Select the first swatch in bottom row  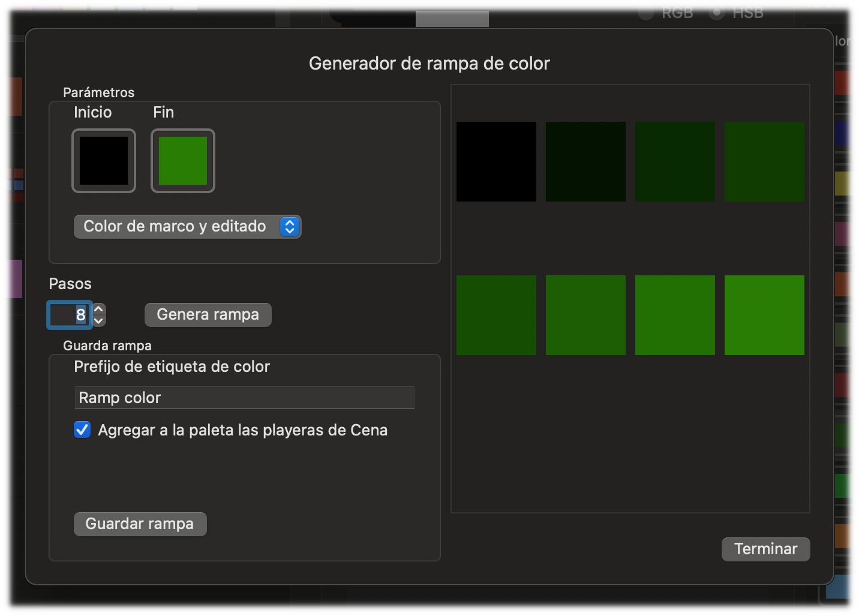click(x=496, y=315)
